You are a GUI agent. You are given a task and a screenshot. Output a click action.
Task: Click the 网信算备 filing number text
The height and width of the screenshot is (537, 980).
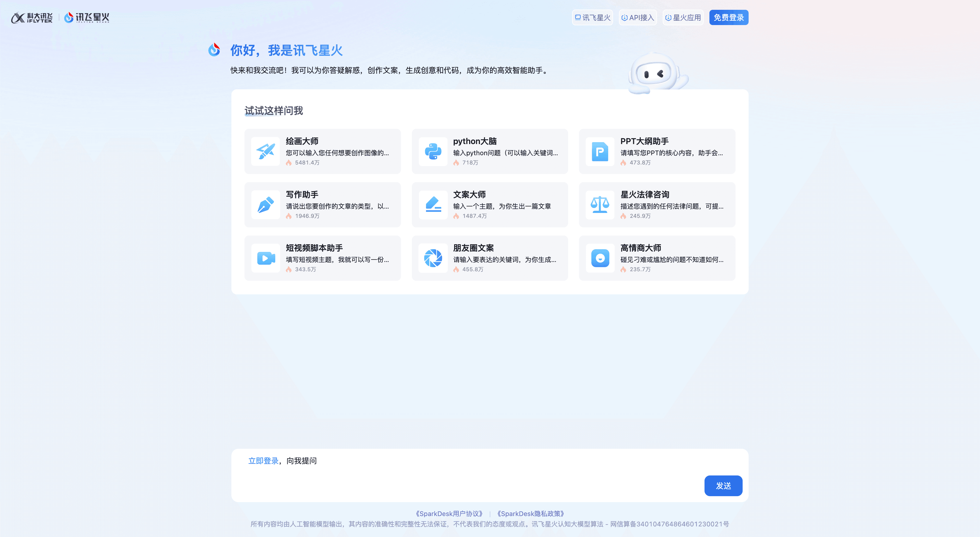tap(670, 524)
